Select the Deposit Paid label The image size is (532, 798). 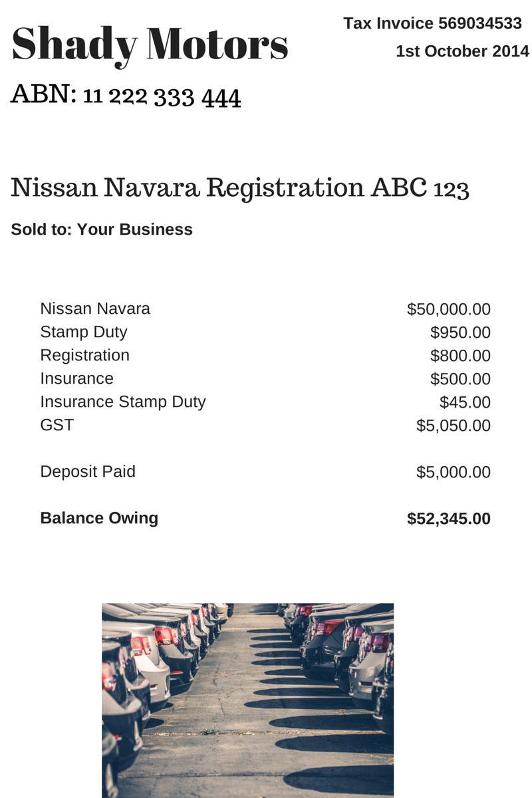click(x=88, y=471)
